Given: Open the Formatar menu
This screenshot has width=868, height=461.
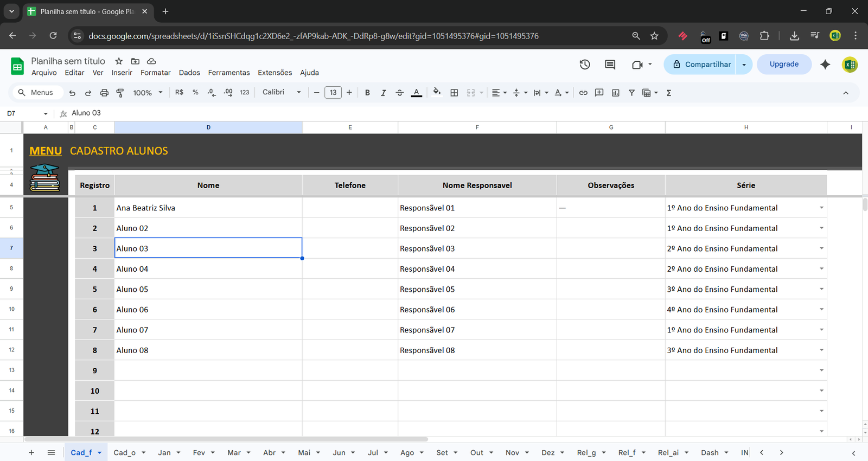Looking at the screenshot, I should click(155, 73).
